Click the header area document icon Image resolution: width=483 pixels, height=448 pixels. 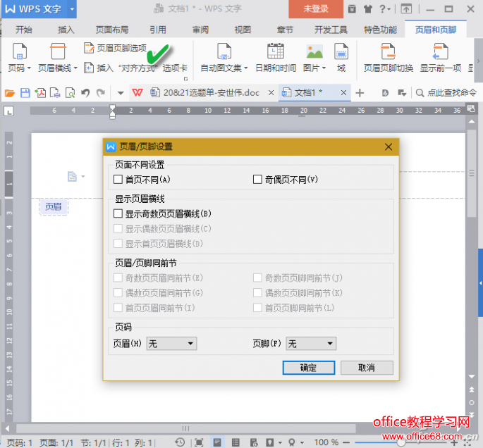72,176
